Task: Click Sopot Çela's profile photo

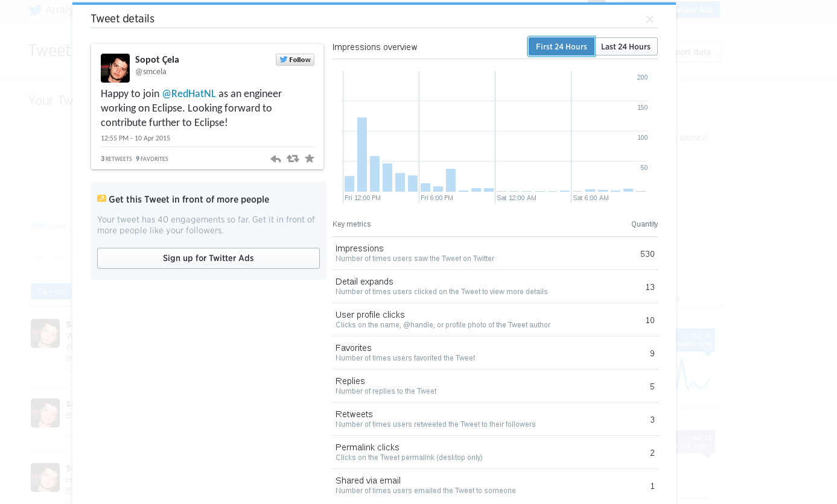Action: coord(115,68)
